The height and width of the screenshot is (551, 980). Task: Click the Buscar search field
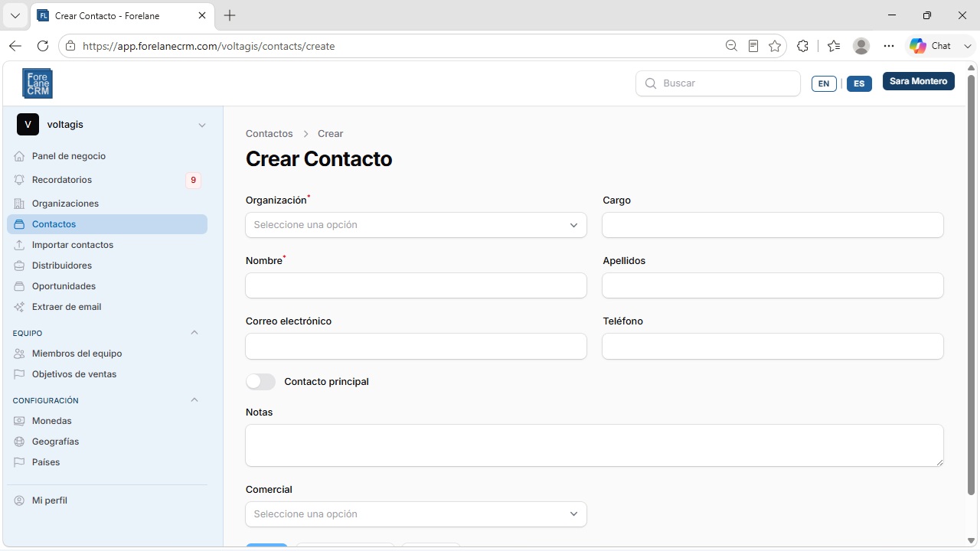pyautogui.click(x=718, y=83)
